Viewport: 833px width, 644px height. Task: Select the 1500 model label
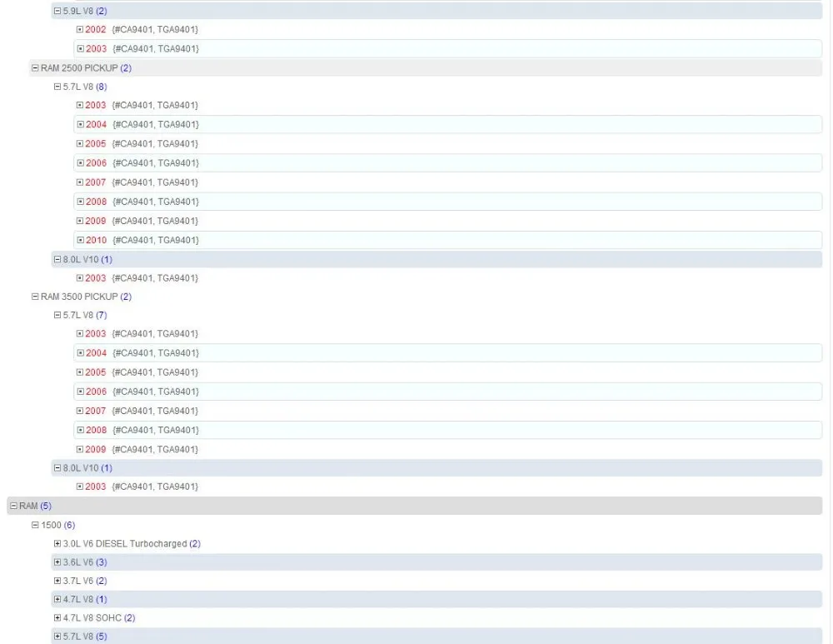(x=51, y=525)
